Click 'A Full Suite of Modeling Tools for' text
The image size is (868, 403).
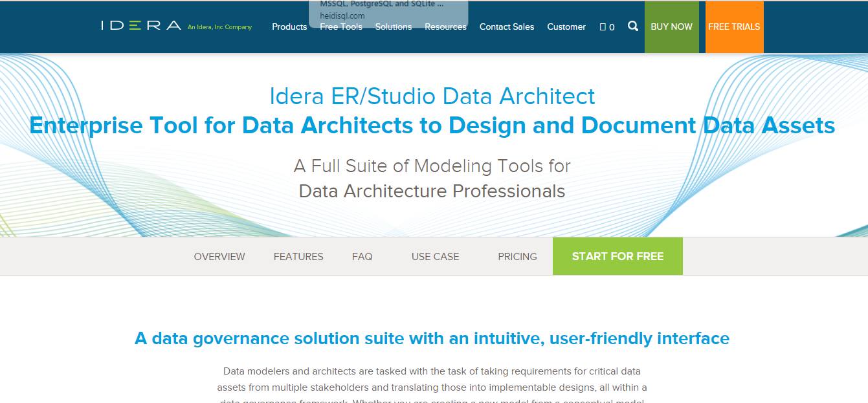click(x=432, y=166)
